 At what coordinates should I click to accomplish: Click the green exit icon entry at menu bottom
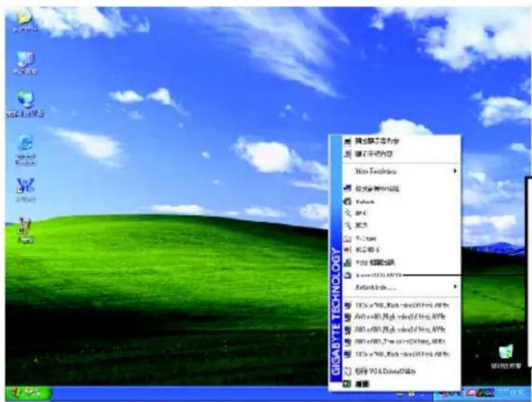coord(401,384)
